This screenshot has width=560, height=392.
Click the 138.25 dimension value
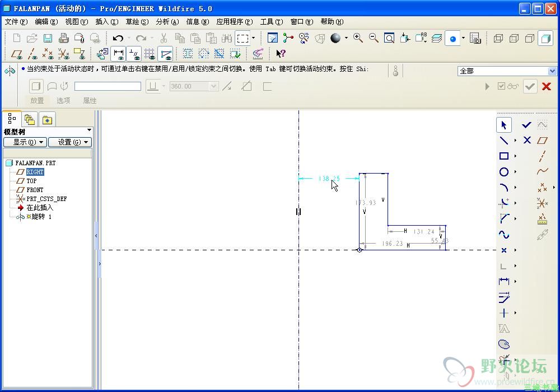pos(329,178)
